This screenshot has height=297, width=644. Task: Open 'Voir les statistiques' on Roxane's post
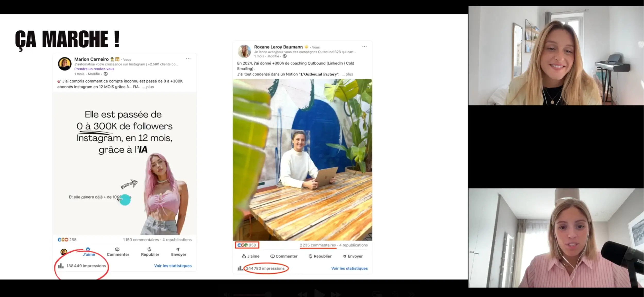[349, 268]
